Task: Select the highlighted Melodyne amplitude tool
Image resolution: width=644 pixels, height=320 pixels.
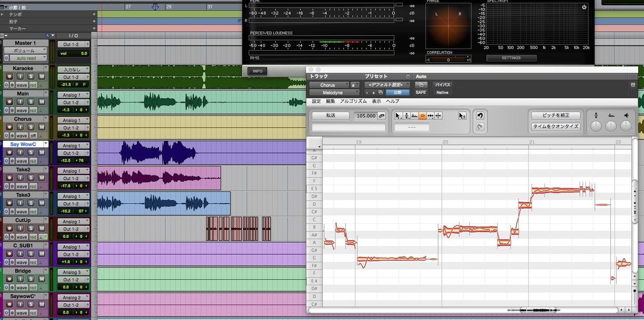Action: coord(422,116)
